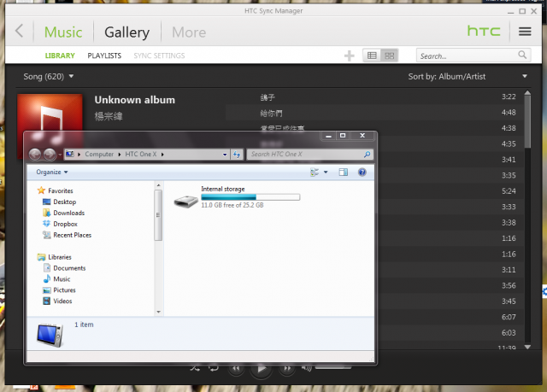Open the HTC Sync Manager hamburger menu
Image resolution: width=547 pixels, height=392 pixels.
(x=525, y=32)
